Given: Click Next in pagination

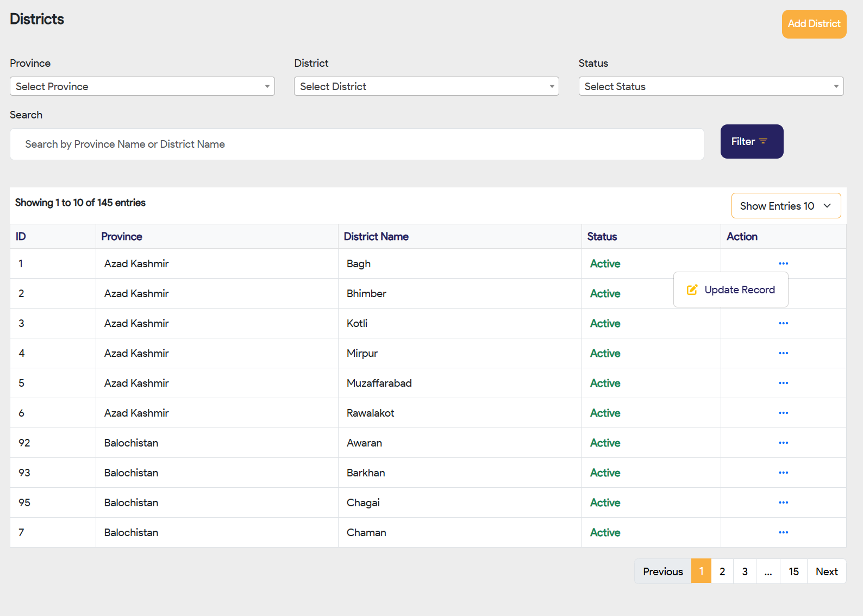Looking at the screenshot, I should pyautogui.click(x=827, y=571).
